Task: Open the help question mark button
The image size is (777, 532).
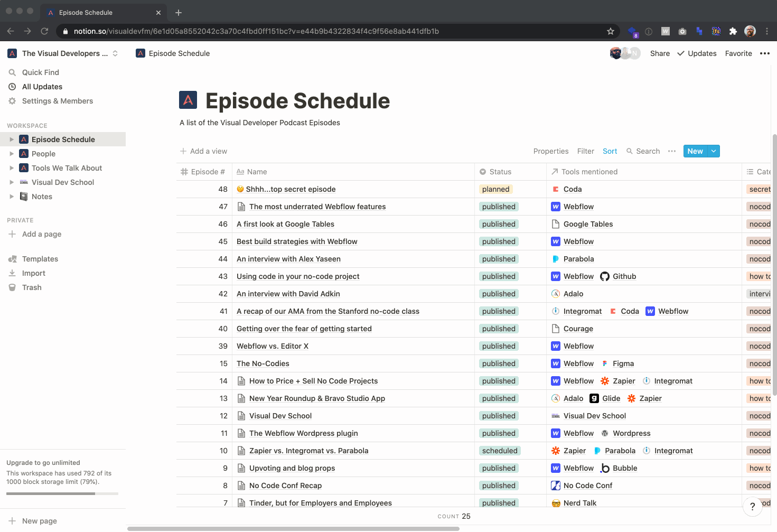Action: 752,506
